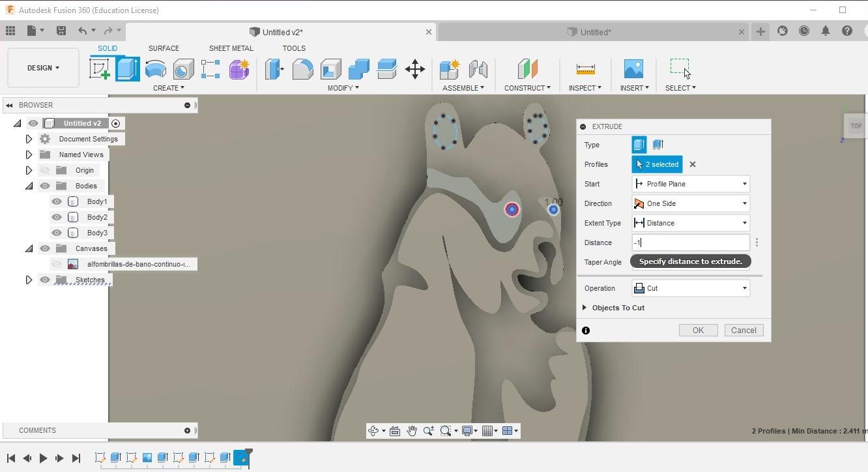Switch to the SURFACE tab
Viewport: 868px width, 472px height.
(x=164, y=48)
